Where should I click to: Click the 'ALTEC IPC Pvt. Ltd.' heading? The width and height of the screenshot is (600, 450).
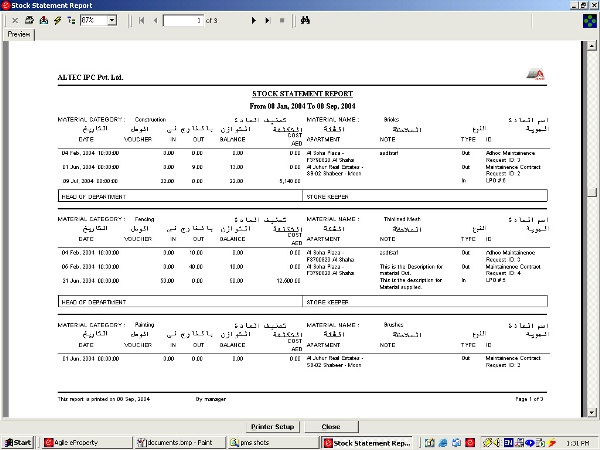[x=90, y=77]
